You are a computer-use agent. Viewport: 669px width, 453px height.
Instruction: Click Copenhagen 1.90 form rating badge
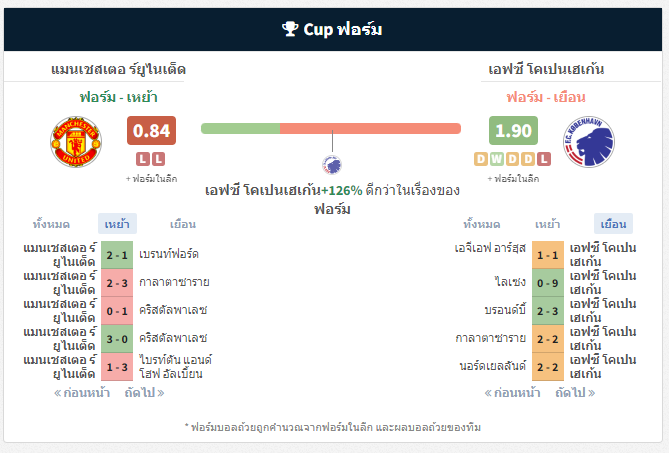pyautogui.click(x=513, y=131)
